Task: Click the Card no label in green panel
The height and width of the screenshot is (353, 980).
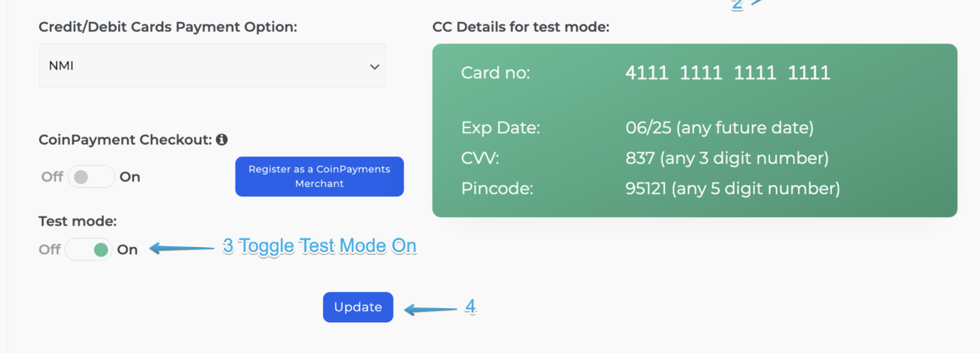Action: pyautogui.click(x=496, y=73)
